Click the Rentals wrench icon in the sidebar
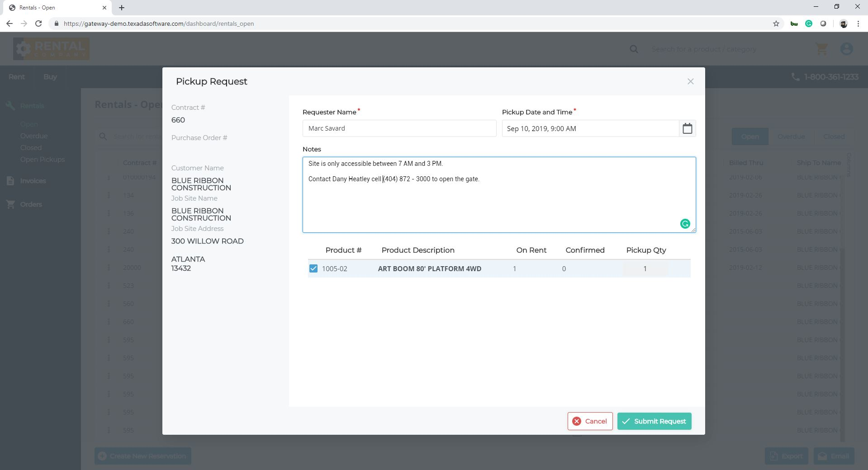868x470 pixels. point(10,105)
